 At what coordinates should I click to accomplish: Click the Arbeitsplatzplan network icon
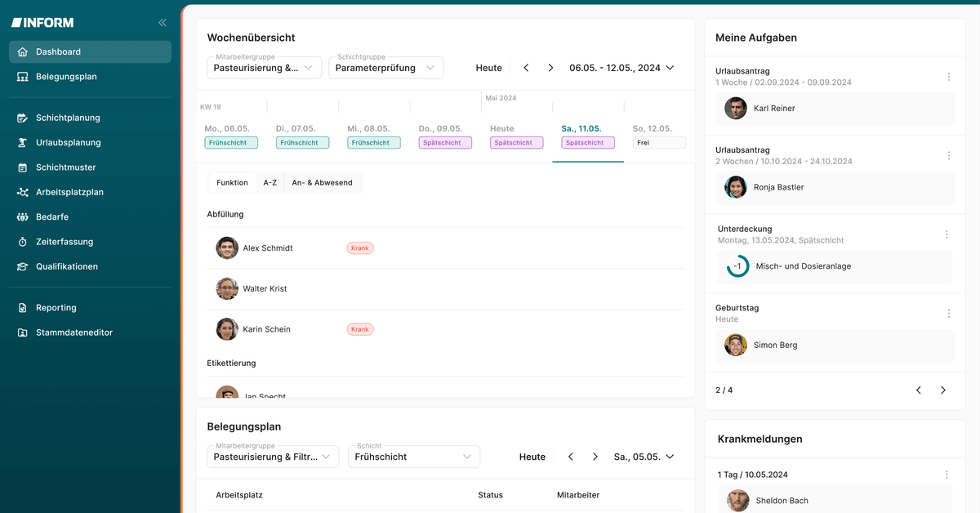[x=22, y=193]
